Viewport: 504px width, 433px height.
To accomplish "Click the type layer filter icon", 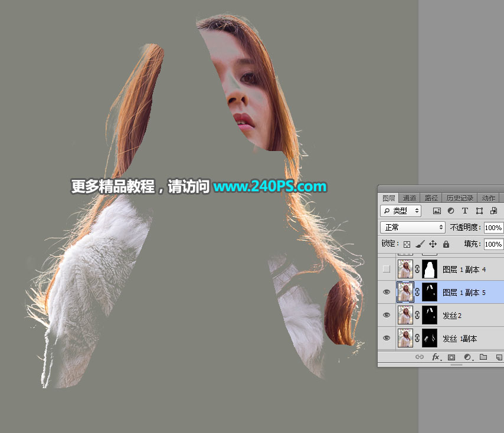I will (x=465, y=211).
